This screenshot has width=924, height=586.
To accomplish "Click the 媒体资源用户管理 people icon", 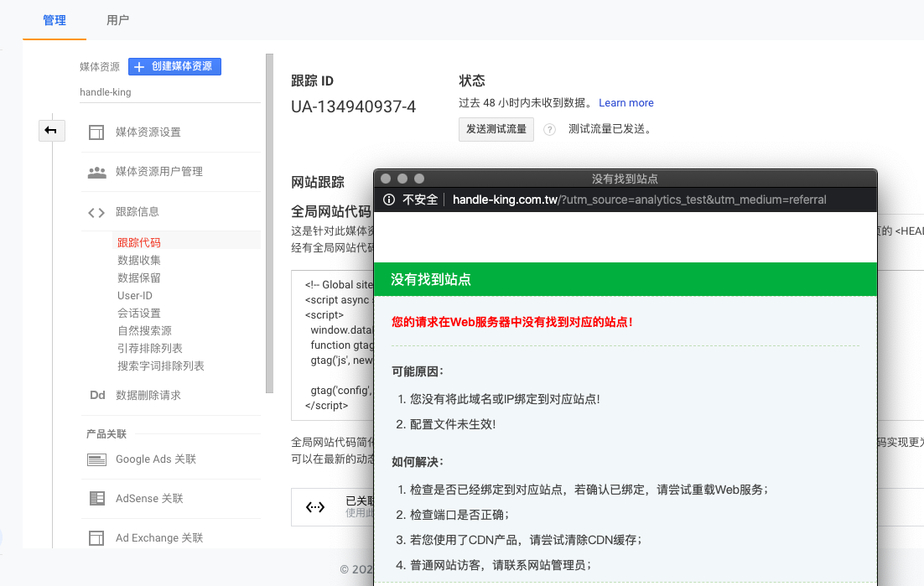I will point(96,172).
